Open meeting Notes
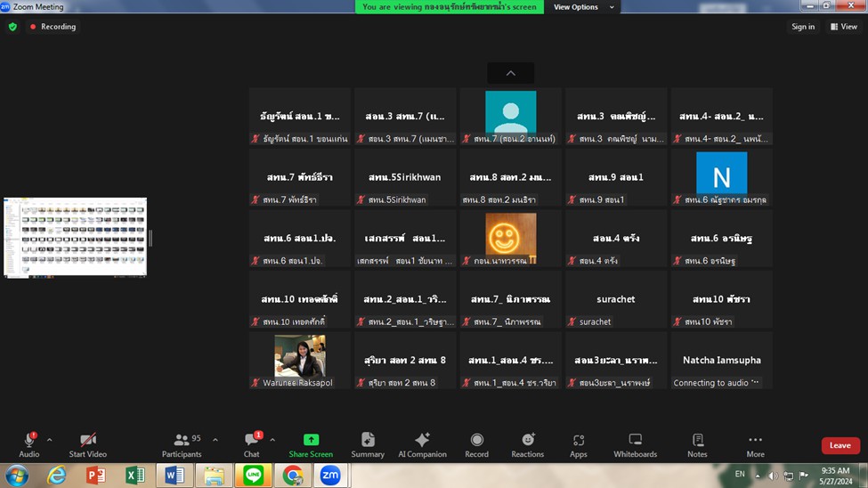 click(697, 444)
